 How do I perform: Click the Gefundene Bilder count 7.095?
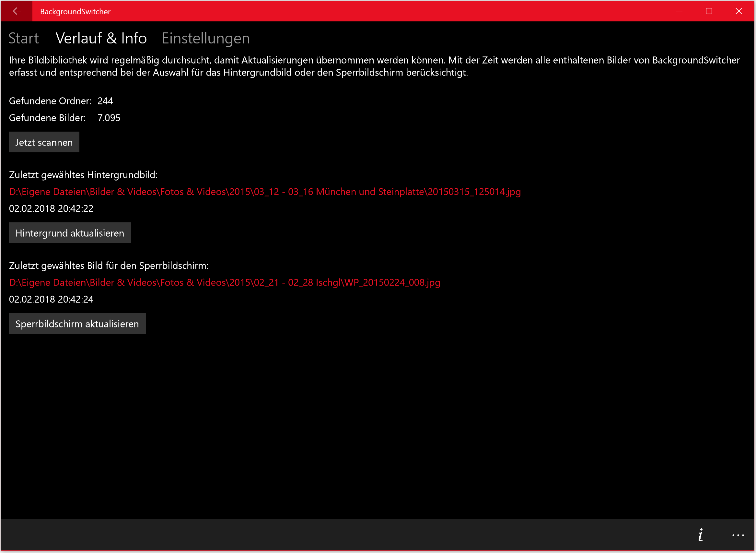coord(109,118)
